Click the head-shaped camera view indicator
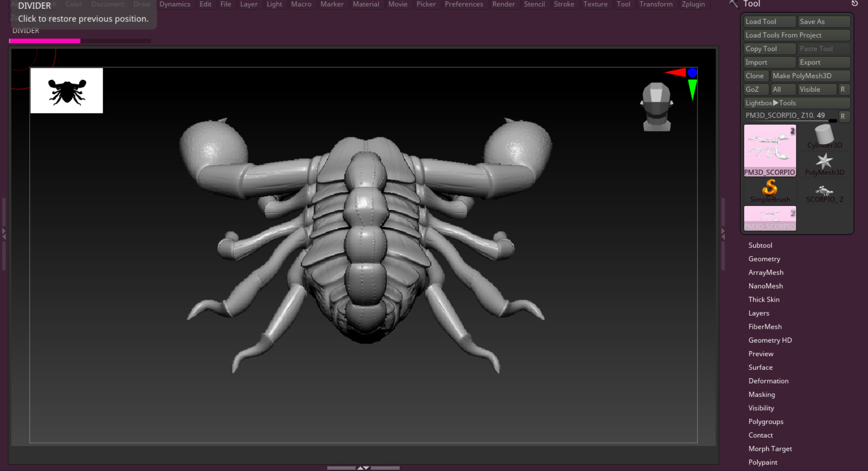 [657, 107]
